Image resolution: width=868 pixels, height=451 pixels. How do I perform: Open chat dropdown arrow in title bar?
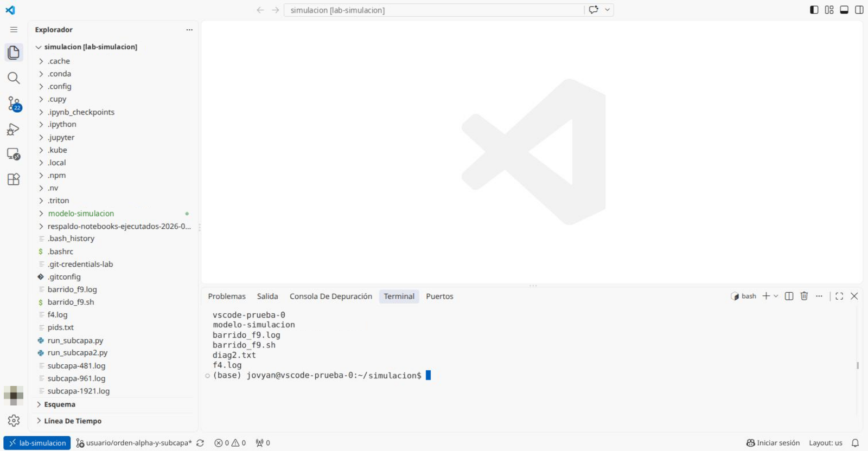click(608, 10)
